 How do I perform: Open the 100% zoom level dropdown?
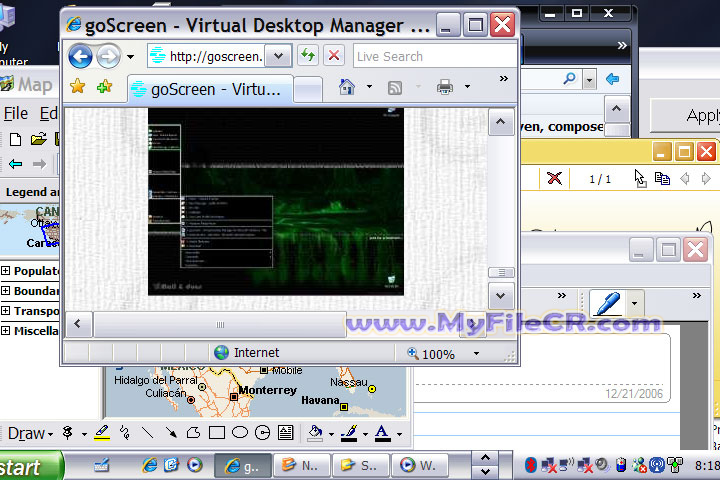476,353
